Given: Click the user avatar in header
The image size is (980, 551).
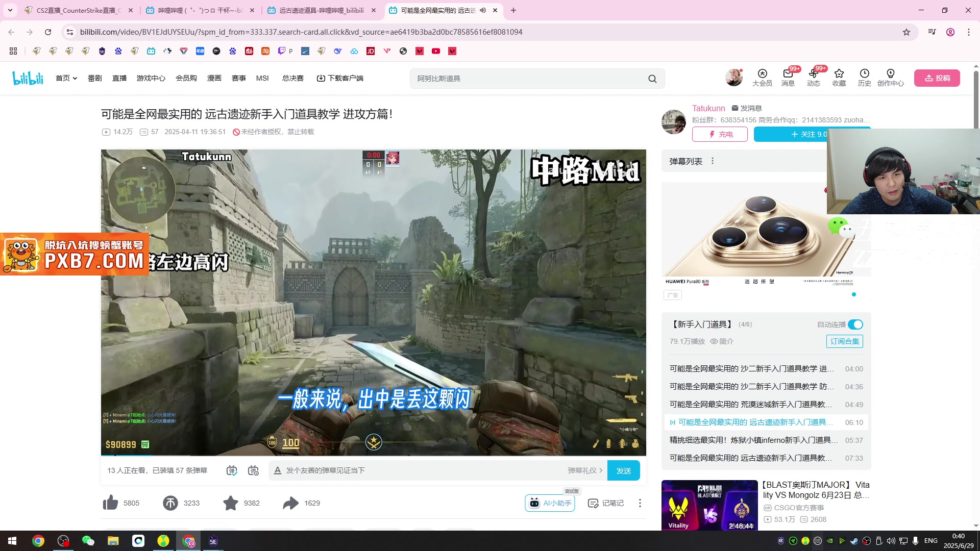Looking at the screenshot, I should [734, 78].
